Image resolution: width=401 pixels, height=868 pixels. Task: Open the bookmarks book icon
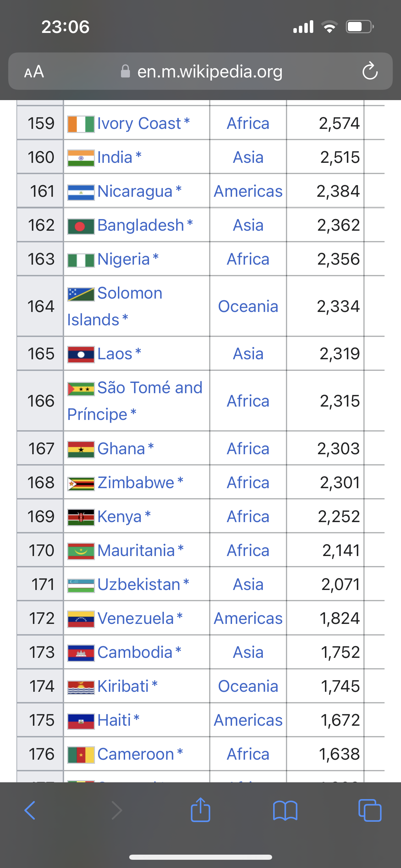[285, 811]
